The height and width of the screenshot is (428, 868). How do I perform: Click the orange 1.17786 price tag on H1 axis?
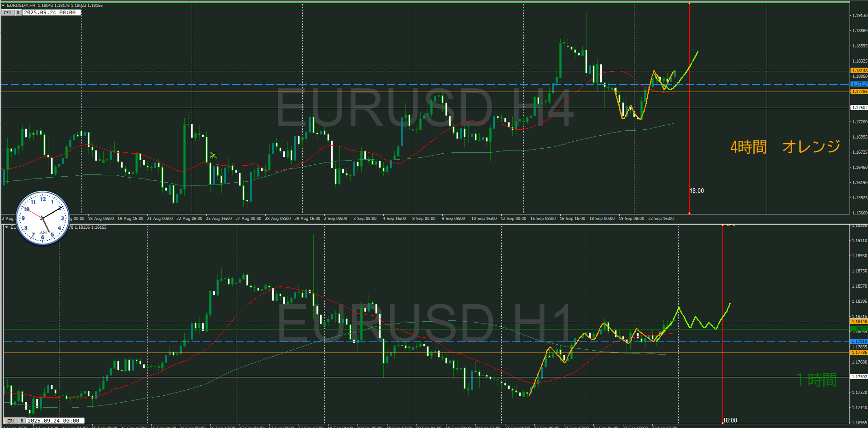point(859,353)
